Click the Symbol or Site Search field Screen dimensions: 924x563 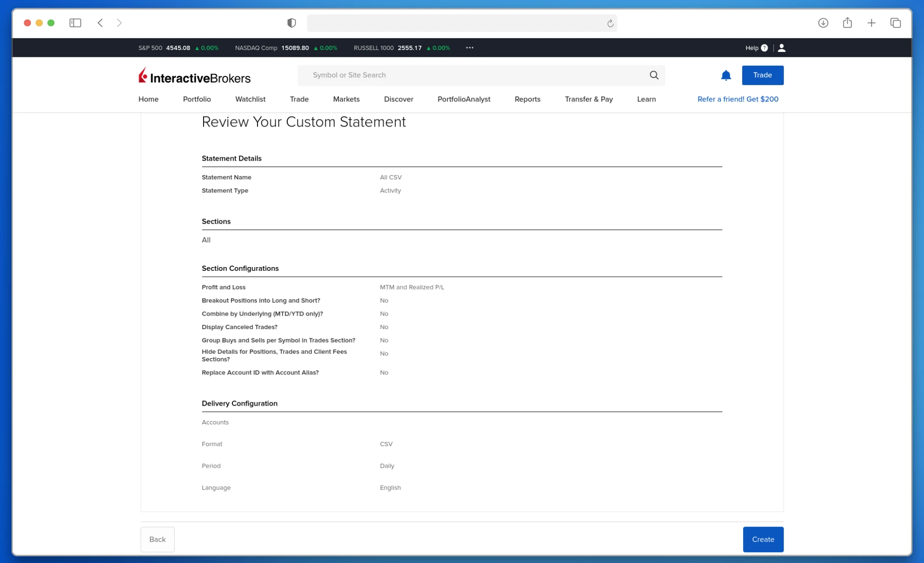[472, 75]
